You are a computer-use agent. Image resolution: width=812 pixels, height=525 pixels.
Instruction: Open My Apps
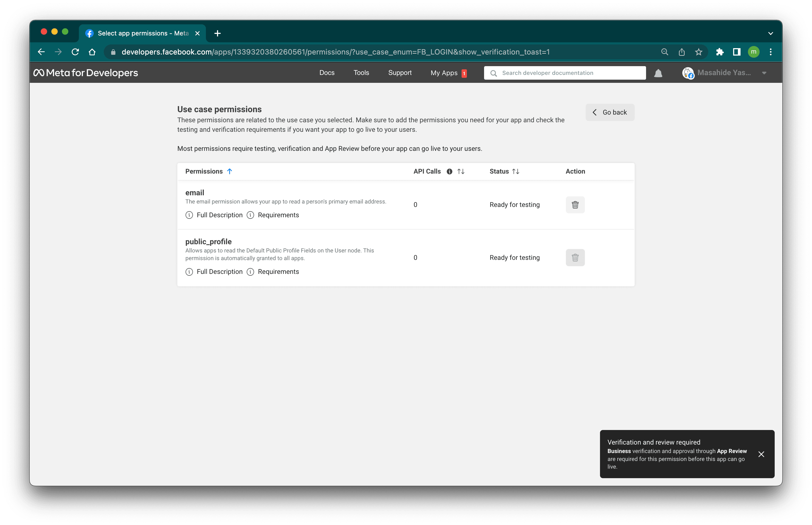click(x=444, y=73)
